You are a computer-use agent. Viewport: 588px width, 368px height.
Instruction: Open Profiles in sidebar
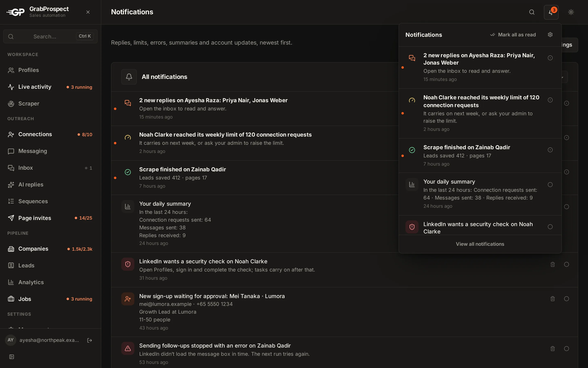coord(50,70)
